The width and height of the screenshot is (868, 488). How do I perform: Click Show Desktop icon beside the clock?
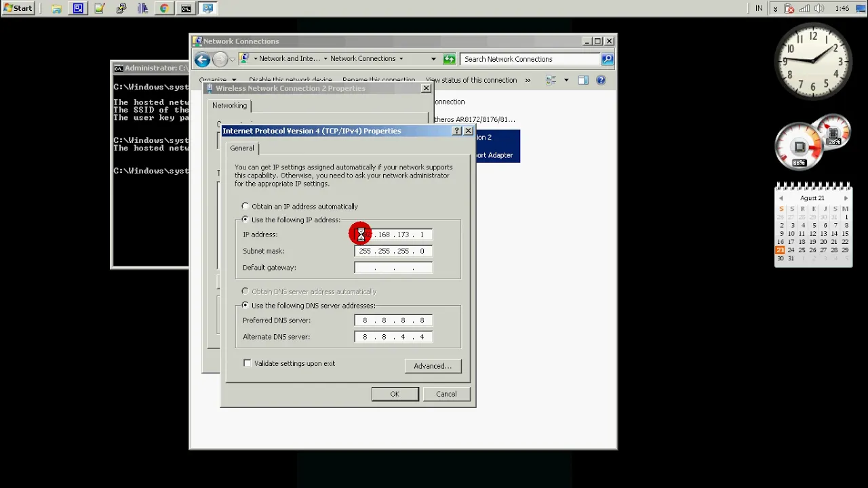(x=862, y=9)
